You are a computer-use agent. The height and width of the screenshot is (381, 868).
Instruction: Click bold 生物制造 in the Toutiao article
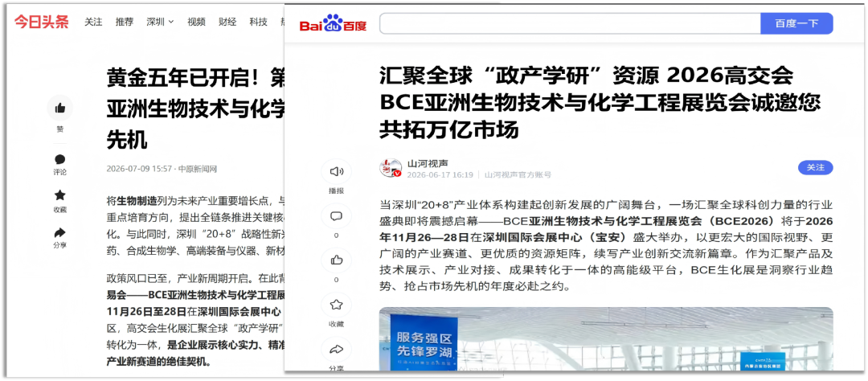tap(137, 201)
